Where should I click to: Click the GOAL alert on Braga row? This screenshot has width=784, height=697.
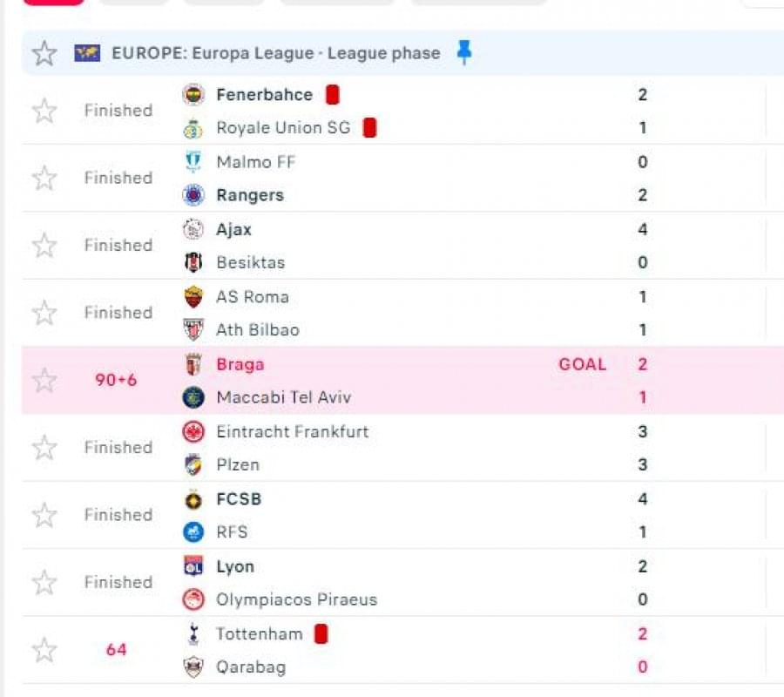coord(583,364)
